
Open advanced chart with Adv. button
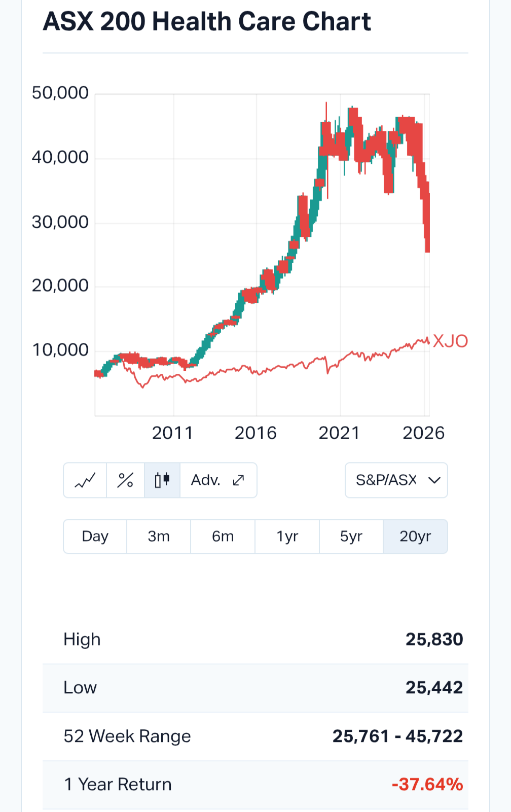point(218,480)
